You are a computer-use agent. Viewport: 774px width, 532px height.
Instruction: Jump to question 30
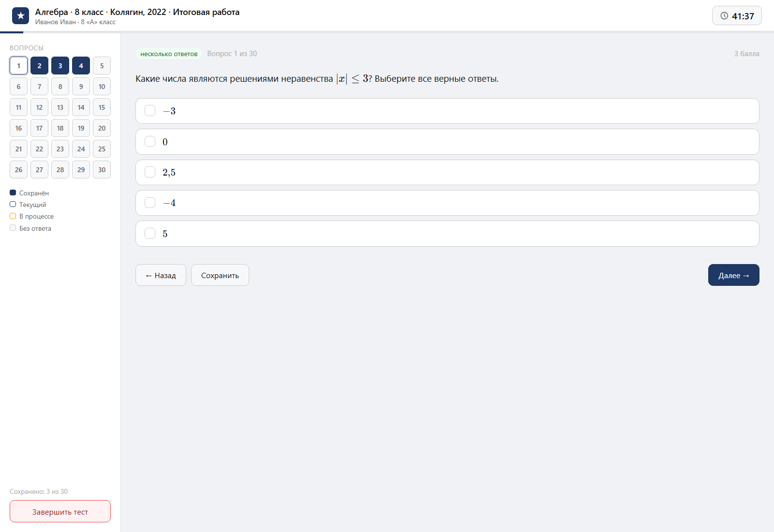102,170
